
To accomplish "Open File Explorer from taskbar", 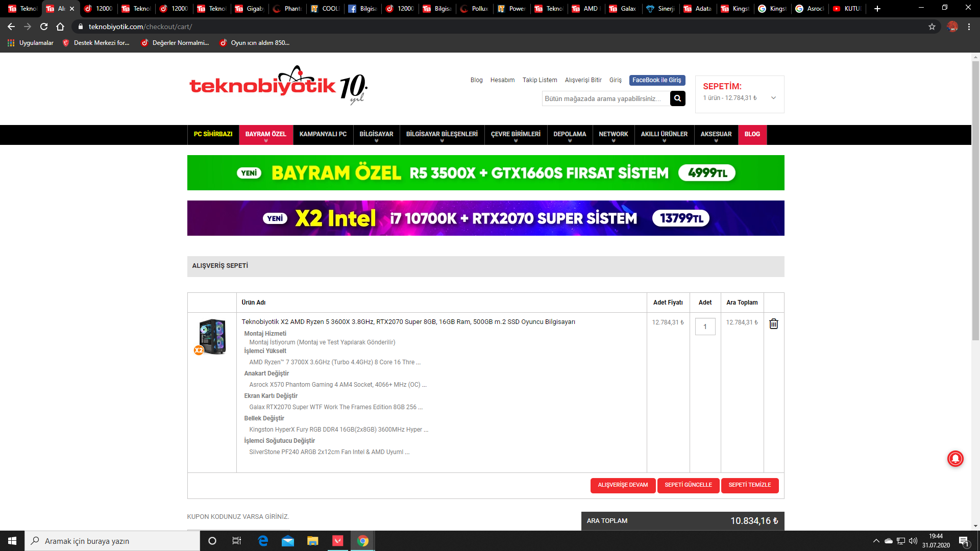I will (x=312, y=541).
